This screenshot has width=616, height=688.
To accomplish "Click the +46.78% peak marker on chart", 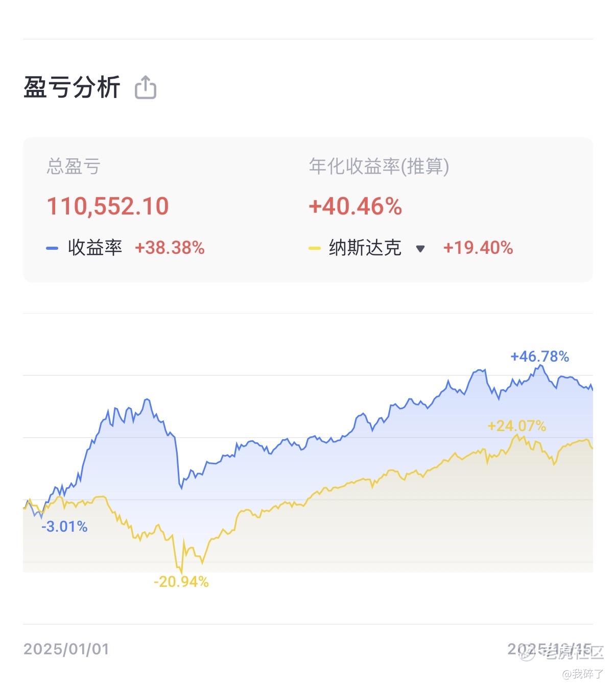I will (539, 357).
